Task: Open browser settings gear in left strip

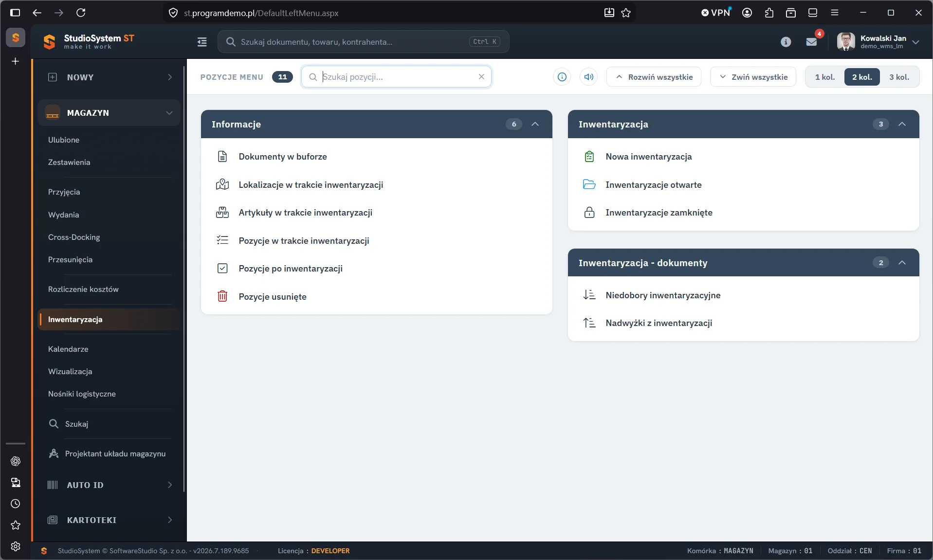Action: point(16,546)
